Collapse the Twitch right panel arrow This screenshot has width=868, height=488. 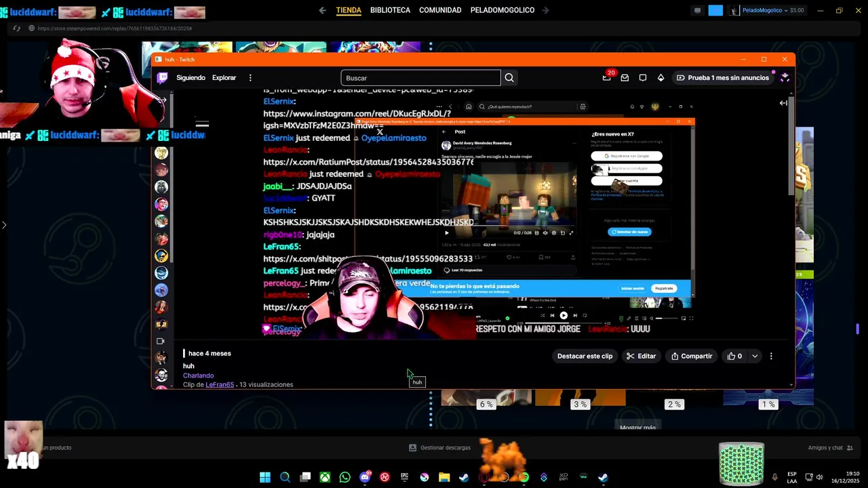[x=783, y=103]
